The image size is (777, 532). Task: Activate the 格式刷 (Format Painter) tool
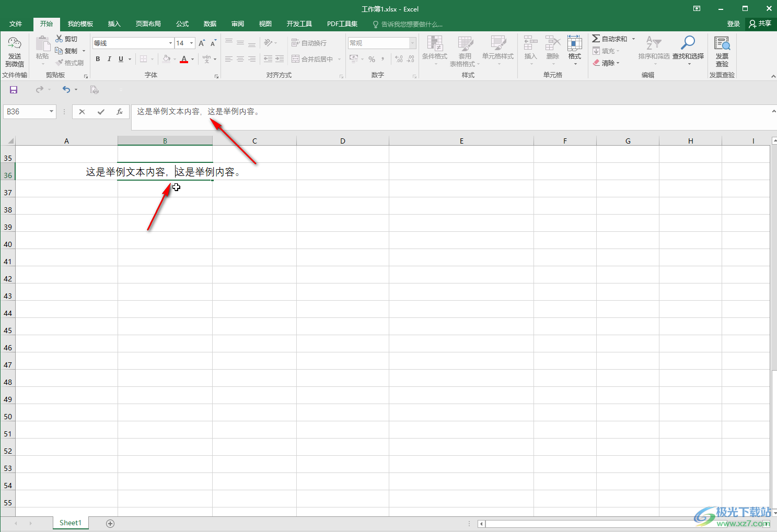tap(69, 63)
